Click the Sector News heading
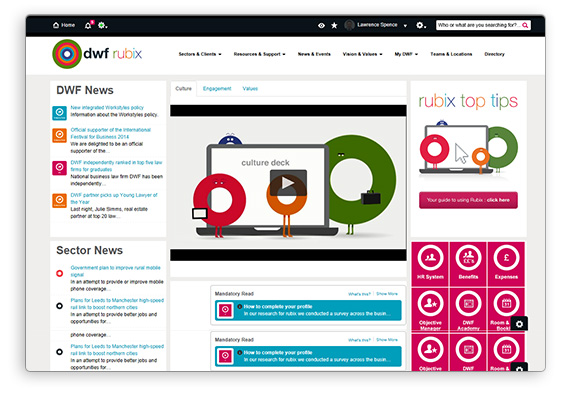The height and width of the screenshot is (398, 570). coord(89,250)
